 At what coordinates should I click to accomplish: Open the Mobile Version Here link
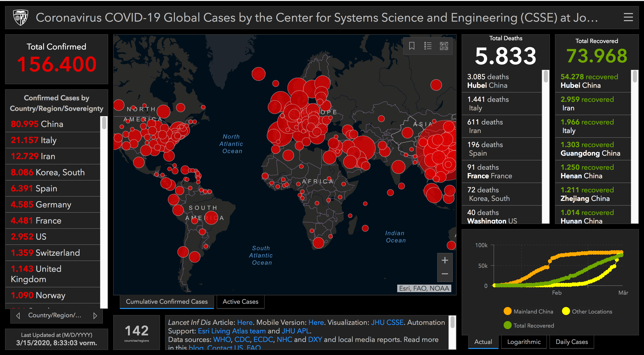[316, 322]
